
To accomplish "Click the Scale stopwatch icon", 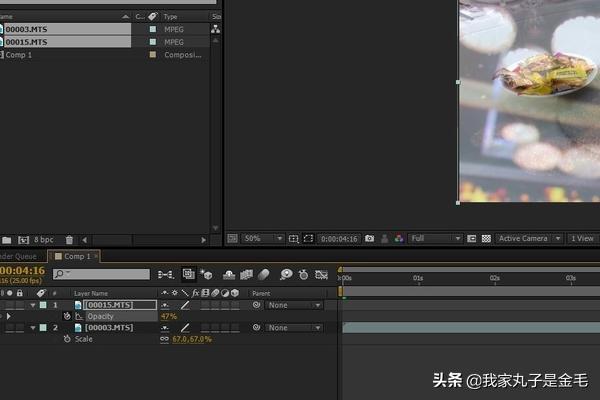I will click(67, 339).
